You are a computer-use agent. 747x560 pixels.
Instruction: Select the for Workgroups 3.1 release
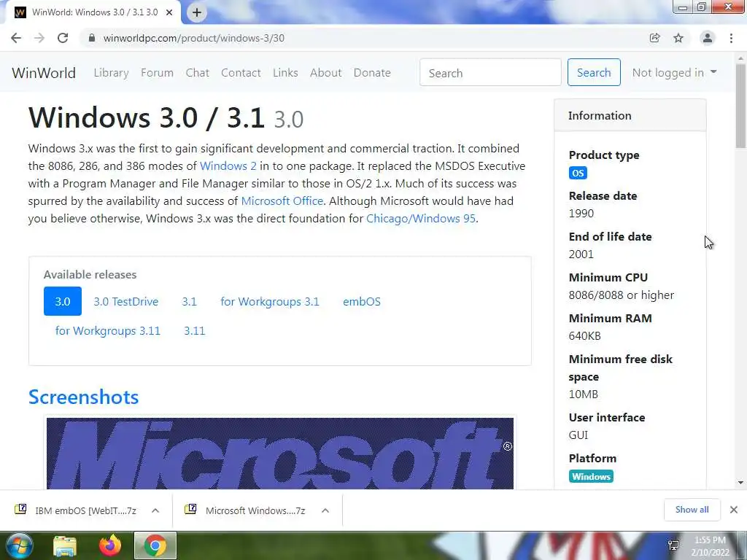[270, 301]
